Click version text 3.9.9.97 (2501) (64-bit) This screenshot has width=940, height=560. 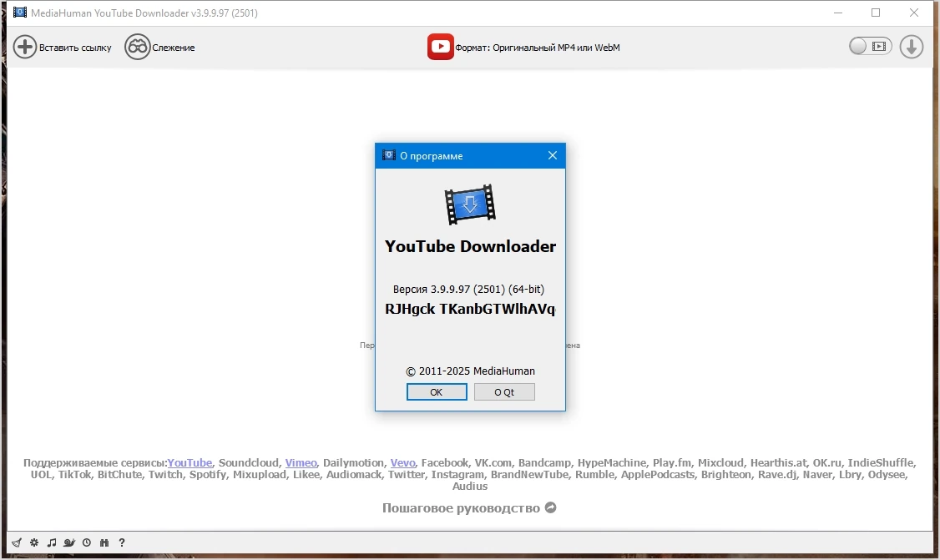click(x=469, y=289)
